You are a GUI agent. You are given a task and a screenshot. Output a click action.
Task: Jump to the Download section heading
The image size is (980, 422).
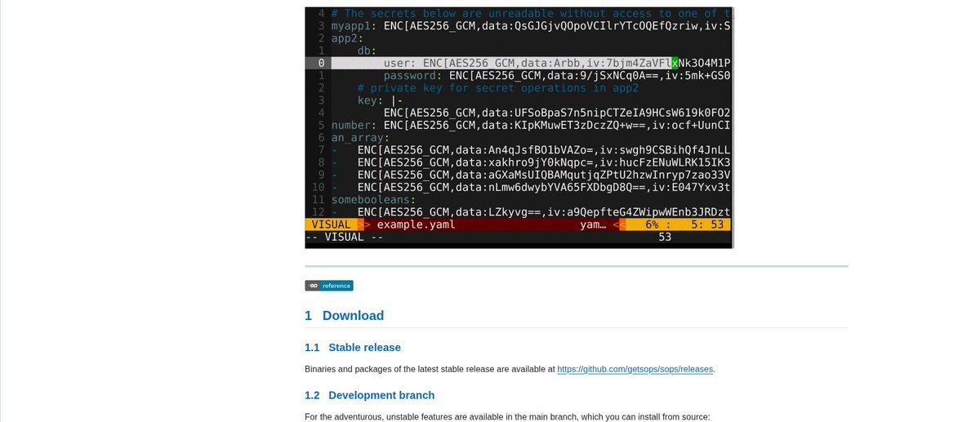(353, 316)
